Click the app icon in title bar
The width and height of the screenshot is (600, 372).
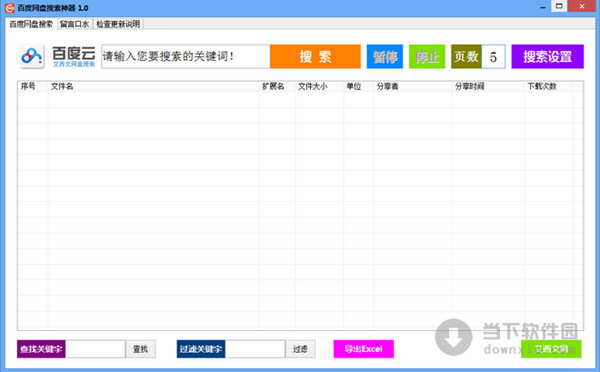(10, 8)
